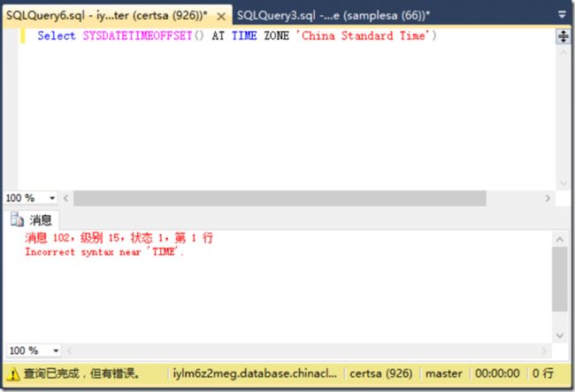Click the split editor window icon
The width and height of the screenshot is (575, 392).
pos(563,36)
